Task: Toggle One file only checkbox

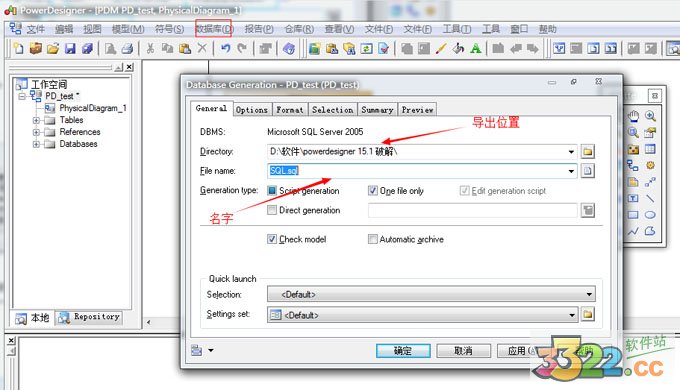Action: tap(373, 190)
